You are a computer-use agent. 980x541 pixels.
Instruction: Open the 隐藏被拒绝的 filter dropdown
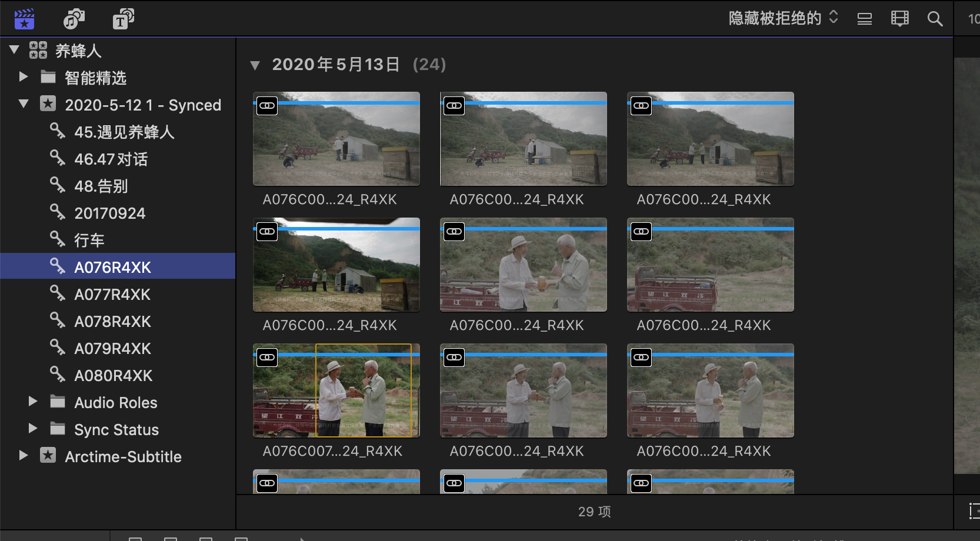(782, 18)
